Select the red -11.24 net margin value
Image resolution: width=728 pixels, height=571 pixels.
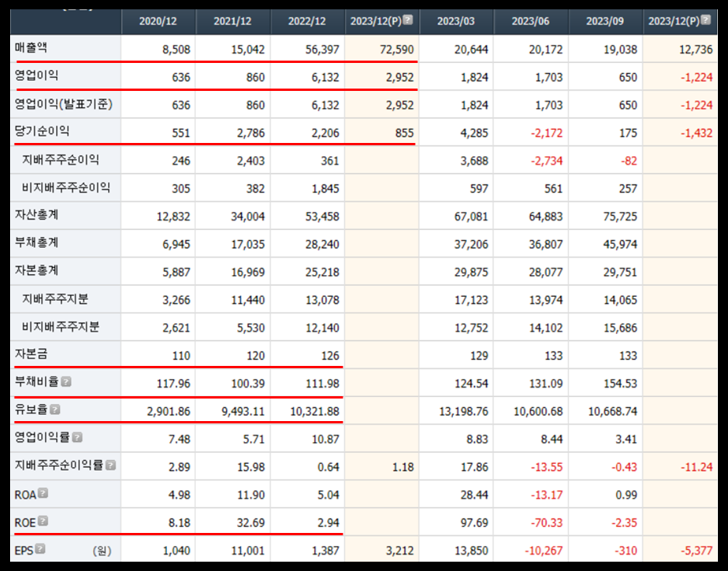696,467
